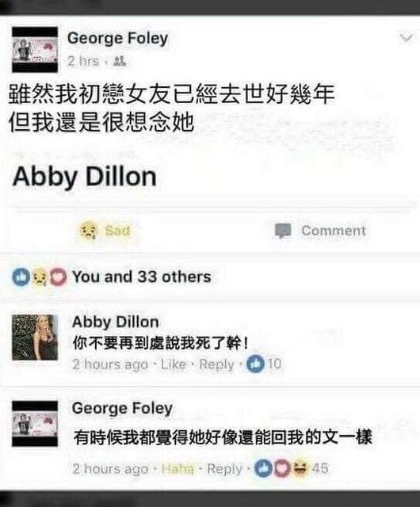View the 45 reactions on George's comment
The image size is (420, 507).
click(x=291, y=468)
